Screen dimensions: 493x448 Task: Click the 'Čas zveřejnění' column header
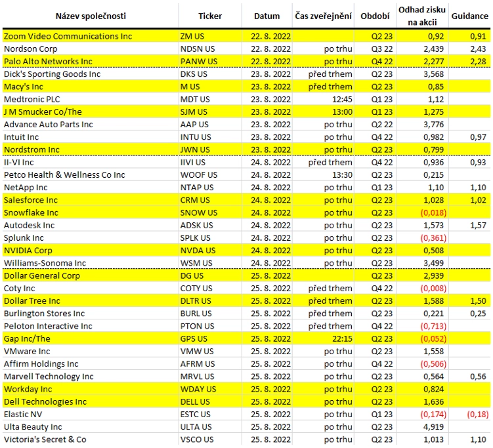323,16
